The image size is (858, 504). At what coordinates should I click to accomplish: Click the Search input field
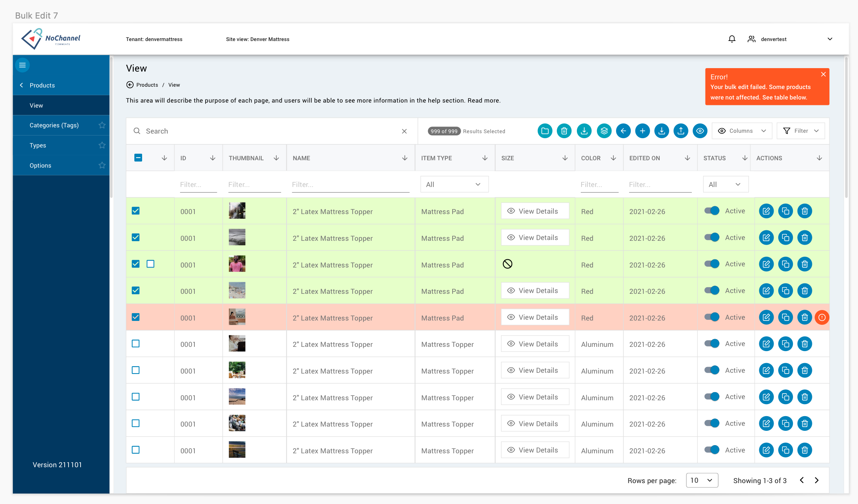click(x=272, y=131)
